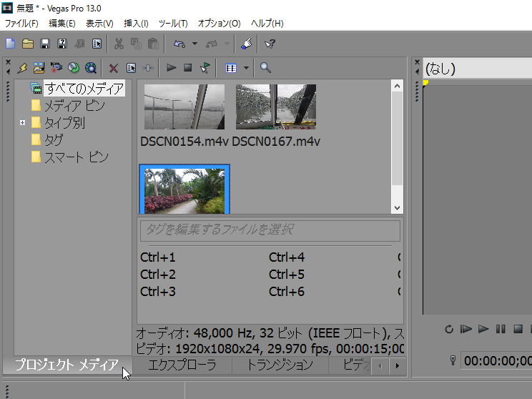532x399 pixels.
Task: Open the ファイル(F) menu
Action: (21, 24)
